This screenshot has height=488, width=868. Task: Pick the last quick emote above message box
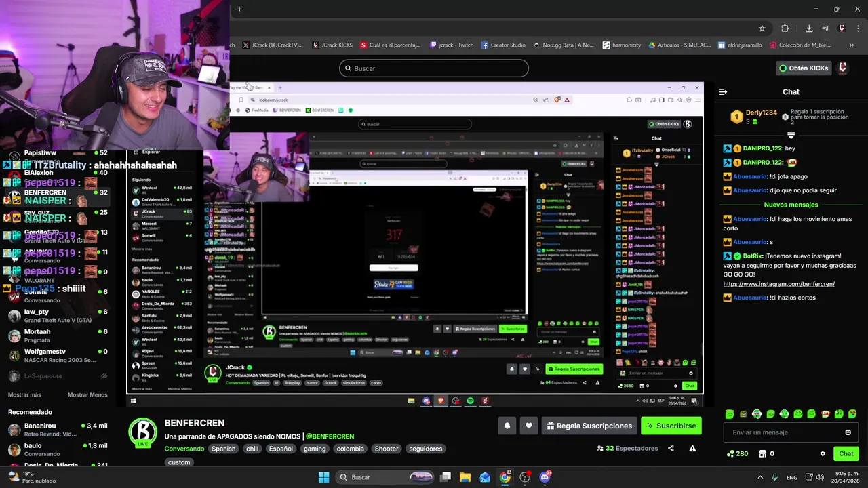[x=852, y=414]
